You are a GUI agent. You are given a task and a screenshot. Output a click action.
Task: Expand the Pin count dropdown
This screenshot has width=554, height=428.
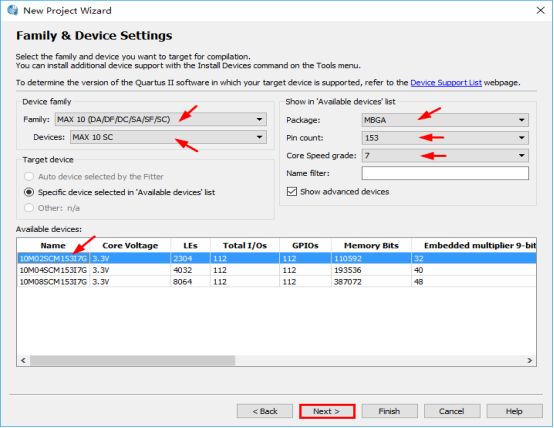click(445, 138)
